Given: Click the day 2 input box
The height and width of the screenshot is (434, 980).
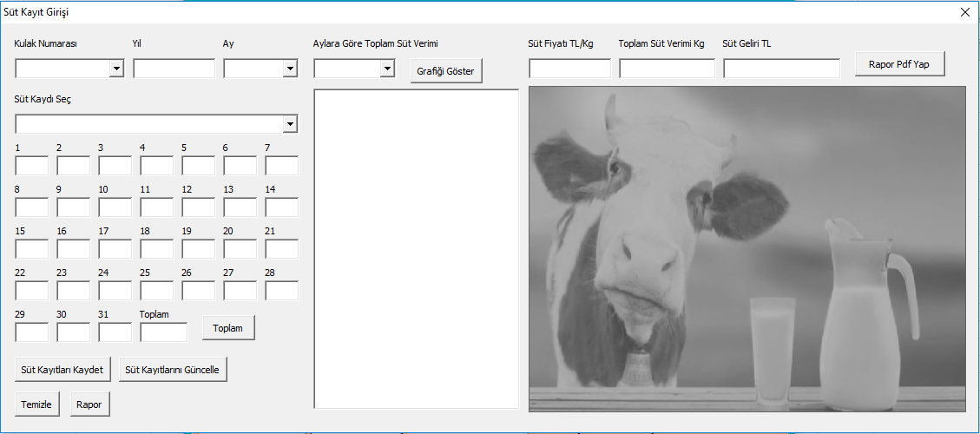Looking at the screenshot, I should (74, 166).
